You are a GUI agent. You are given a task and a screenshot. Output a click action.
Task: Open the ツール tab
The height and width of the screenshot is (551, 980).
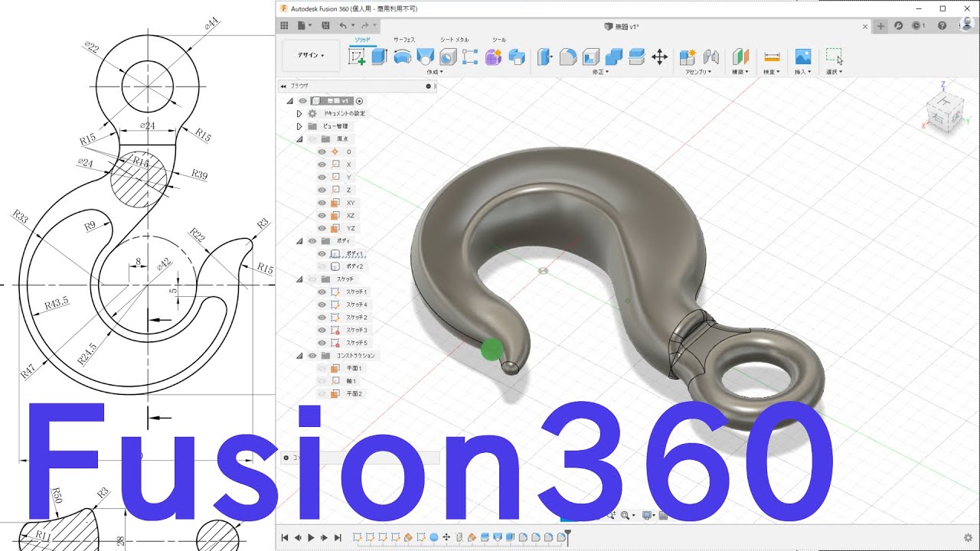click(498, 38)
